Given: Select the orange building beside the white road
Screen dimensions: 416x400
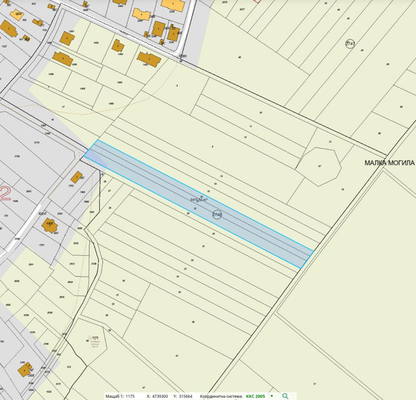Looking at the screenshot, I should click(x=50, y=226).
